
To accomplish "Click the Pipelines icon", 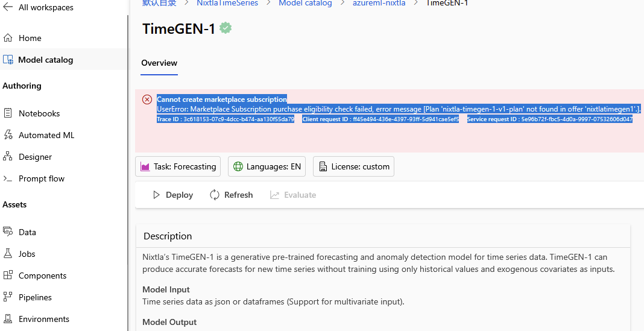I will point(8,297).
